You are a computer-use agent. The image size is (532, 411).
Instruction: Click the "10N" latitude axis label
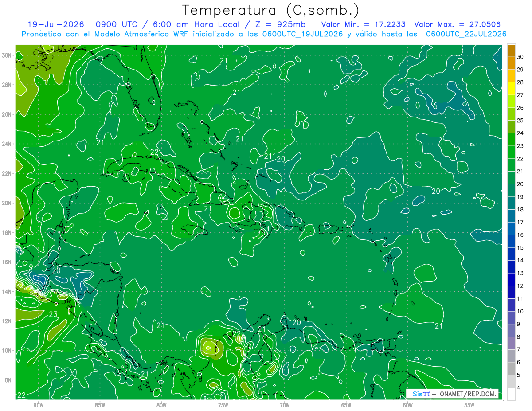click(x=7, y=350)
